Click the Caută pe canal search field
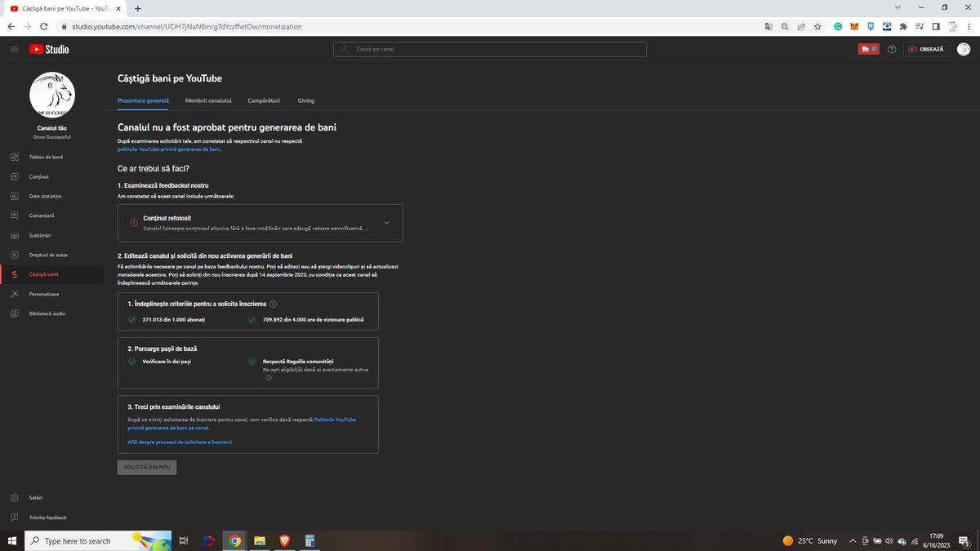Viewport: 980px width, 551px height. 490,49
